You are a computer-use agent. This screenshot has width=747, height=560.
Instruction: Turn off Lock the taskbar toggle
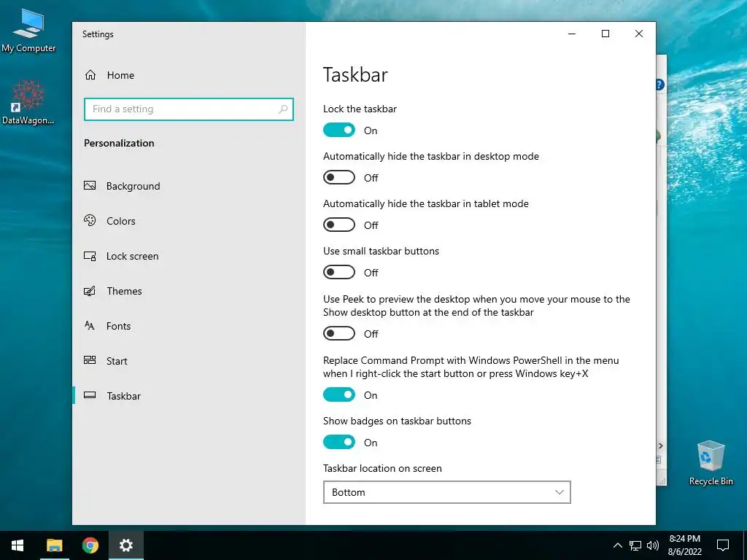point(339,130)
